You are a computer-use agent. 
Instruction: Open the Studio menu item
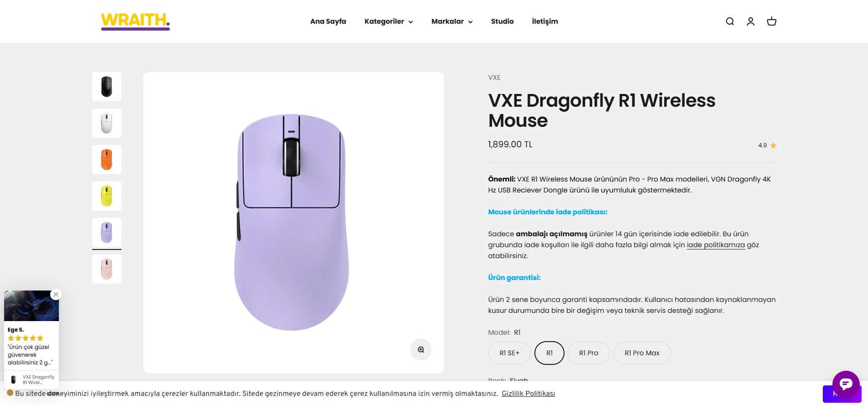502,21
